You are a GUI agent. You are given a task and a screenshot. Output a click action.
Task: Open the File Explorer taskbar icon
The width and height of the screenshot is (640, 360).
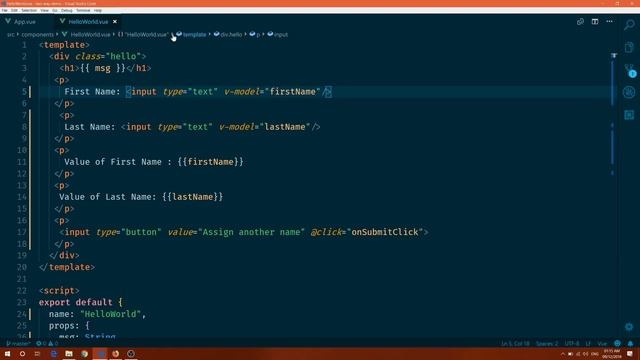coord(69,353)
